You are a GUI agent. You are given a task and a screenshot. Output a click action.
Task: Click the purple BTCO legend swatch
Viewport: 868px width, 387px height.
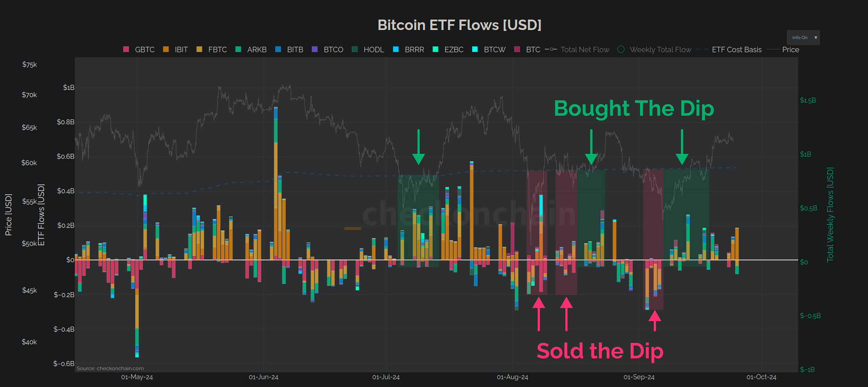tap(315, 50)
